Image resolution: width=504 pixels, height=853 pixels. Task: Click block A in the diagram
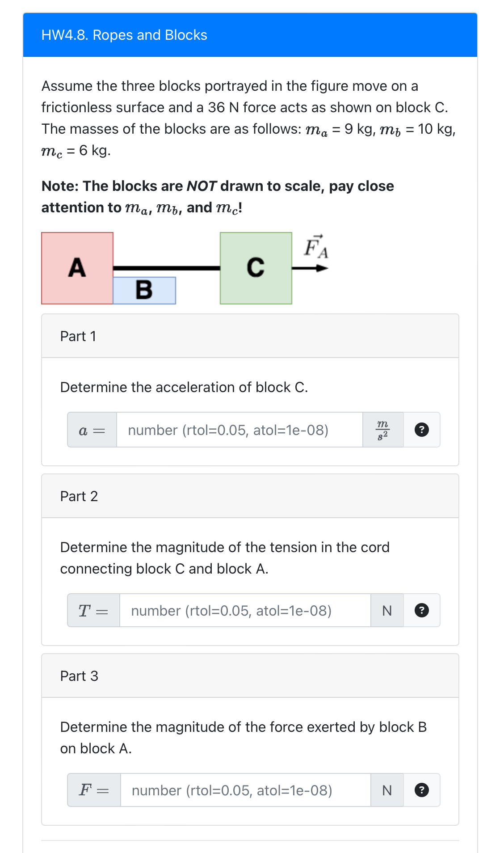[77, 268]
